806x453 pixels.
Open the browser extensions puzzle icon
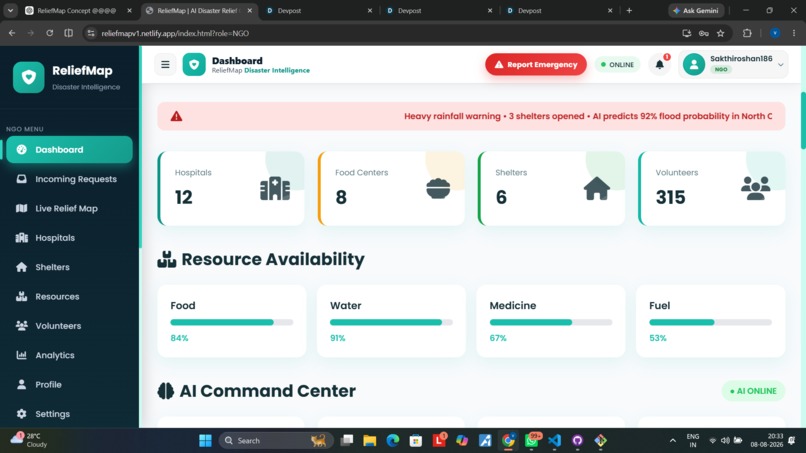[747, 33]
